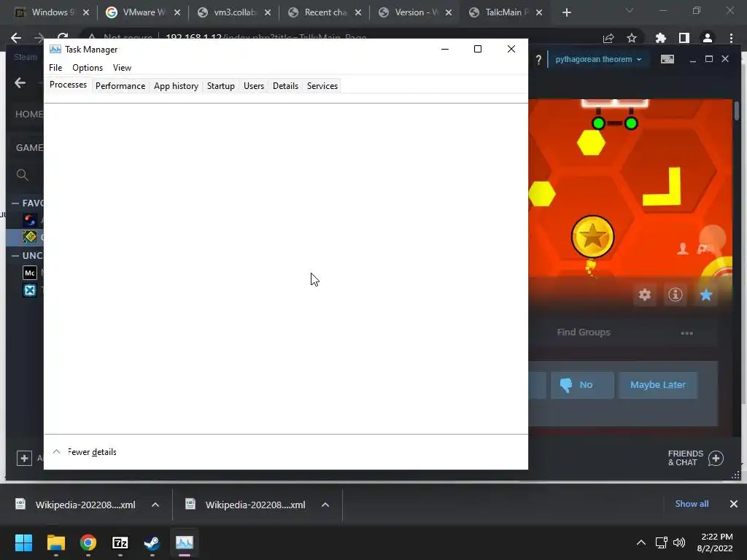Click Find Groups in Steam
The image size is (747, 560).
pos(584,332)
